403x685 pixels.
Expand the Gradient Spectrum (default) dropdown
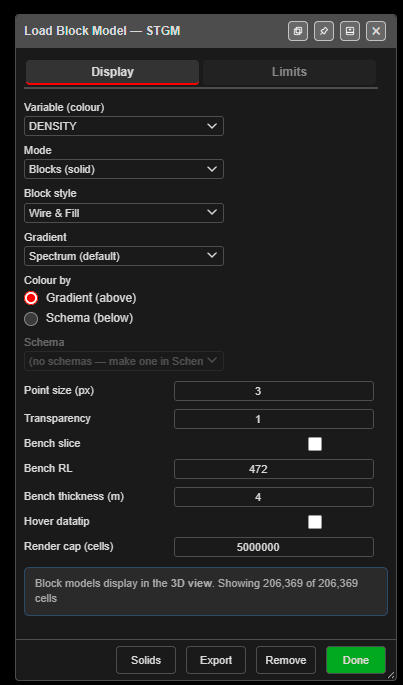pyautogui.click(x=124, y=256)
